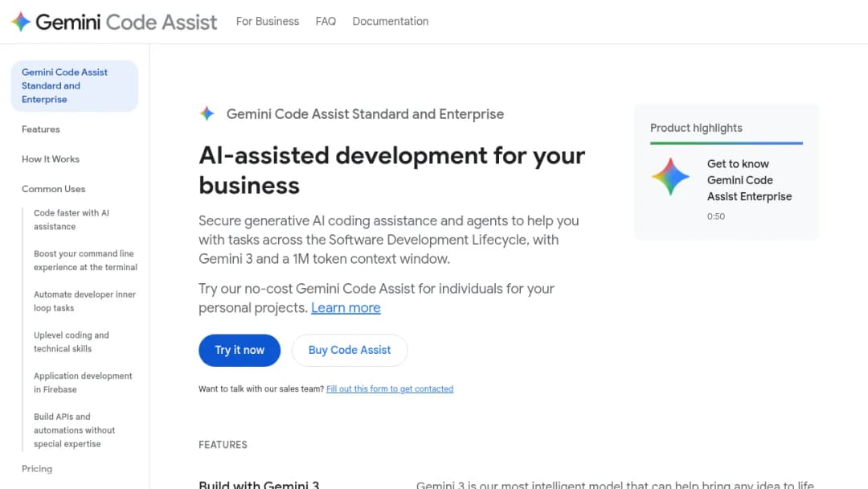Jump to How It Works section
Screen dimensions: 868x489
[x=51, y=159]
